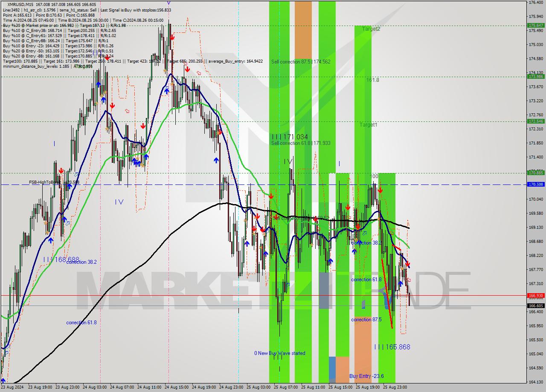This screenshot has height=392, width=546.
Task: Click the 175.030 price axis label
Action: pos(536,45)
